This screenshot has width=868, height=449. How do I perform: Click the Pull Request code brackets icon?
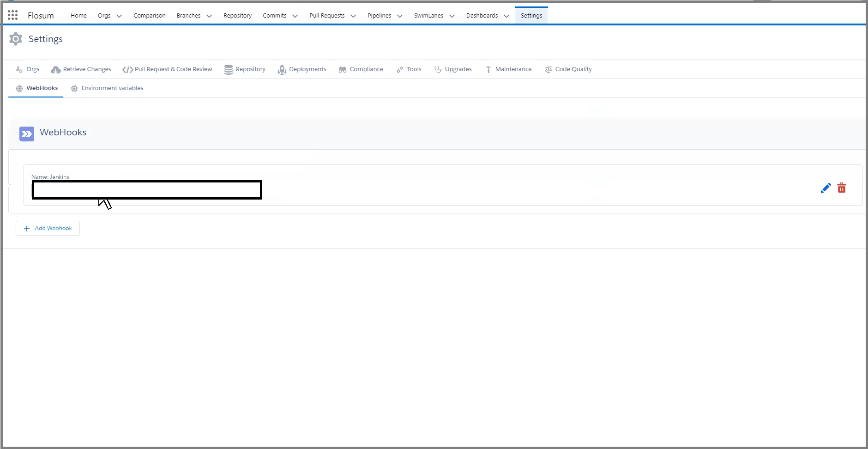[x=127, y=70]
